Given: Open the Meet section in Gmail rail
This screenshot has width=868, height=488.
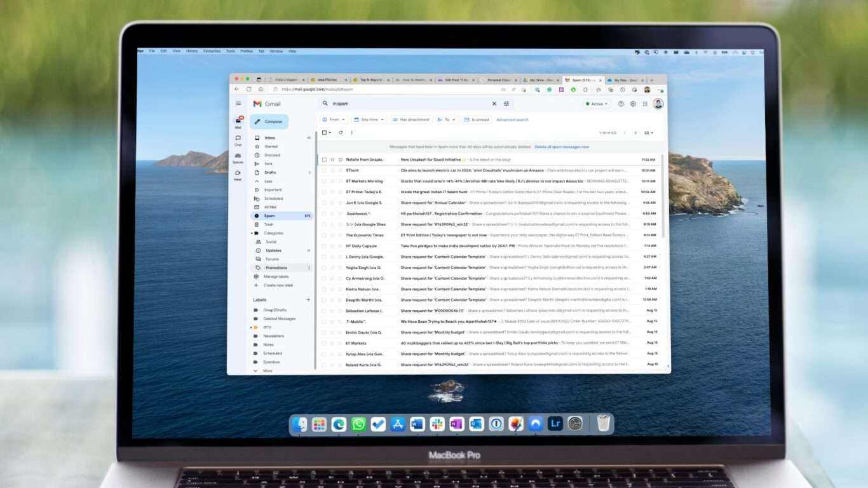Looking at the screenshot, I should pos(238,175).
